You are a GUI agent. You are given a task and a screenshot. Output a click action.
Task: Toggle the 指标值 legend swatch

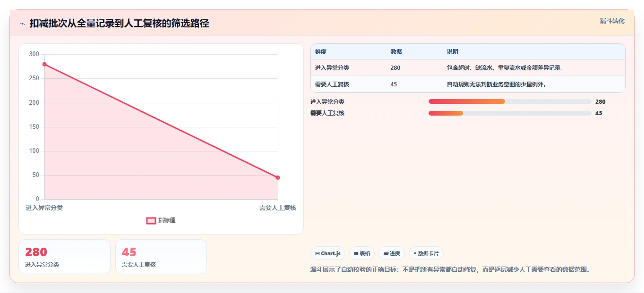(x=151, y=220)
